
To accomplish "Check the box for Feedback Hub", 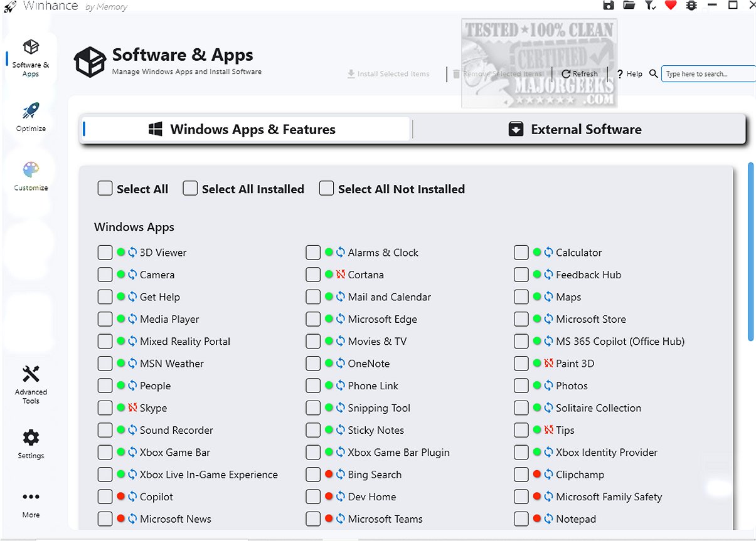I will [521, 275].
